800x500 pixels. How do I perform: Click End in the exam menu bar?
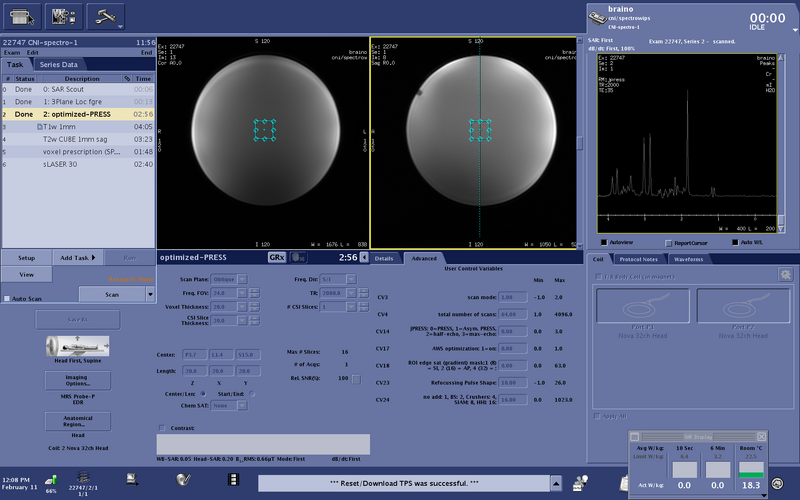[x=146, y=53]
